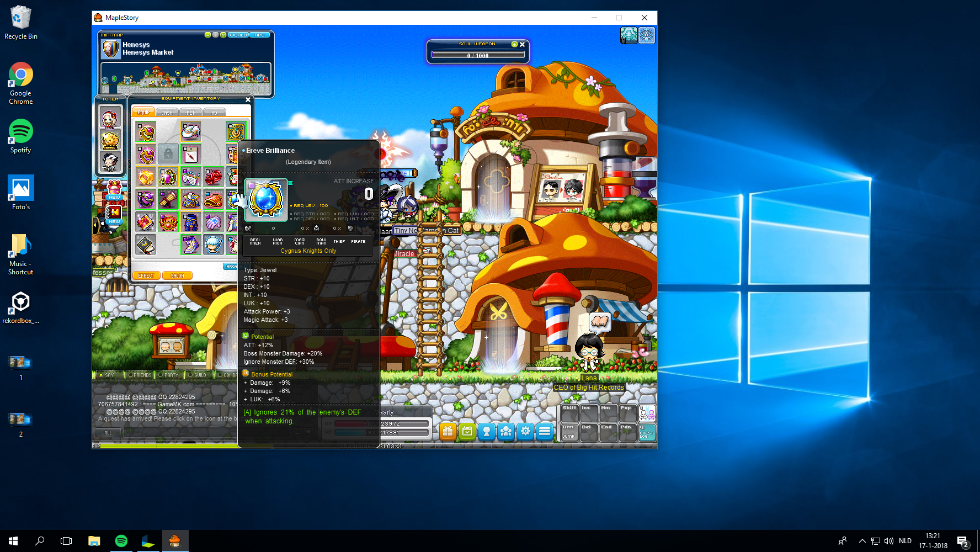The height and width of the screenshot is (552, 980).
Task: Click the Salon button
Action: click(177, 276)
